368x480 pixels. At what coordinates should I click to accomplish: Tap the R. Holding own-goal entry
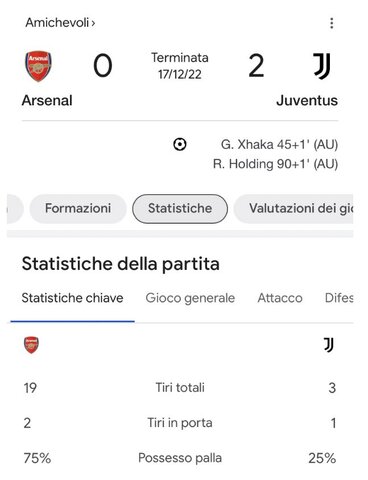(276, 164)
